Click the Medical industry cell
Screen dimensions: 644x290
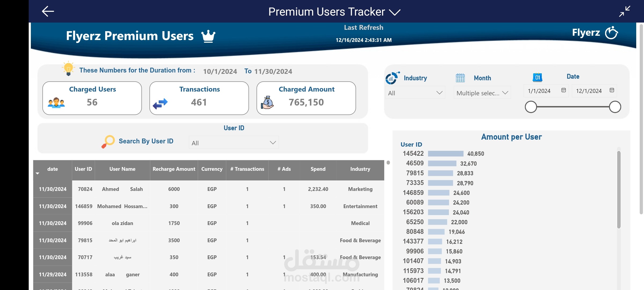(360, 223)
